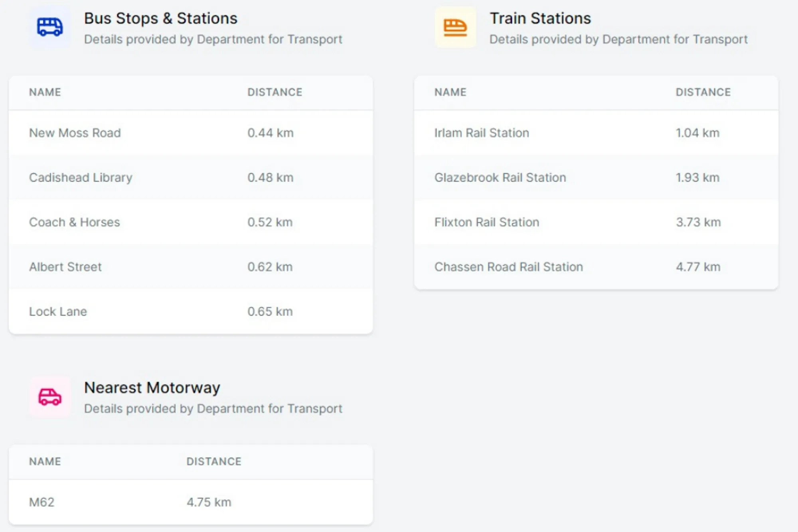Image resolution: width=798 pixels, height=532 pixels.
Task: Choose Flixton Rail Station row
Action: click(x=486, y=222)
